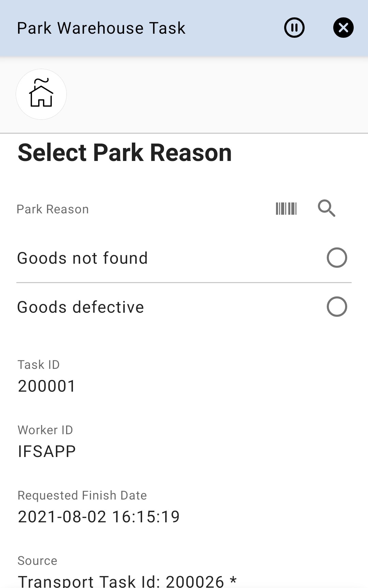Close the Park Warehouse Task screen

(x=343, y=28)
